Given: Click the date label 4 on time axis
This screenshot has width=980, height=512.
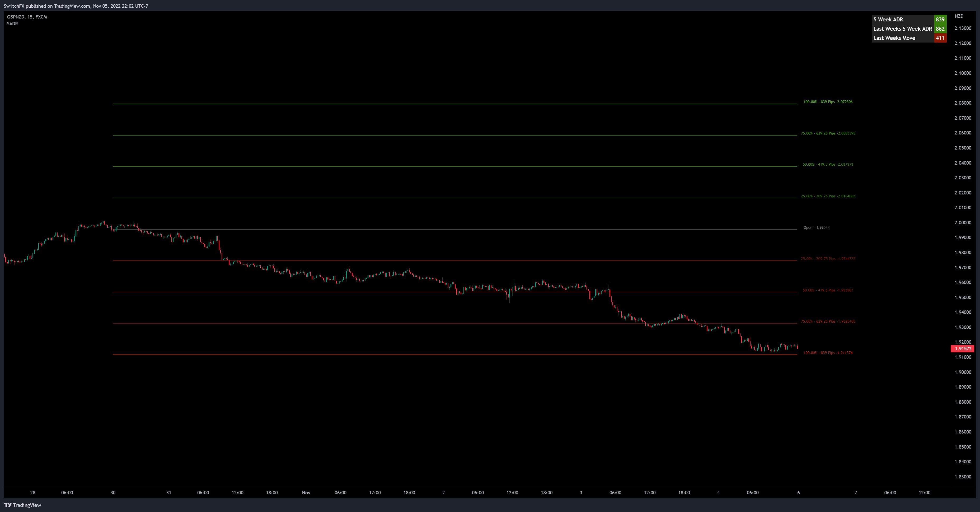Looking at the screenshot, I should click(718, 493).
